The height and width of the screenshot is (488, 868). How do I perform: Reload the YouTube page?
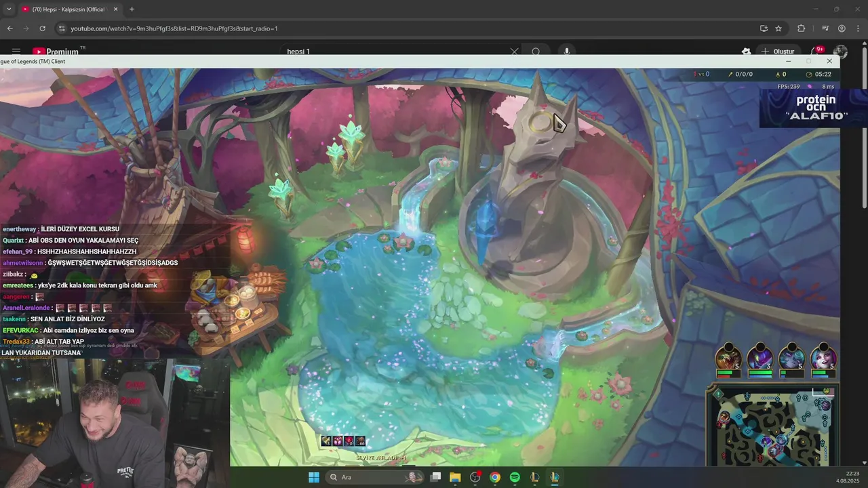pyautogui.click(x=42, y=28)
